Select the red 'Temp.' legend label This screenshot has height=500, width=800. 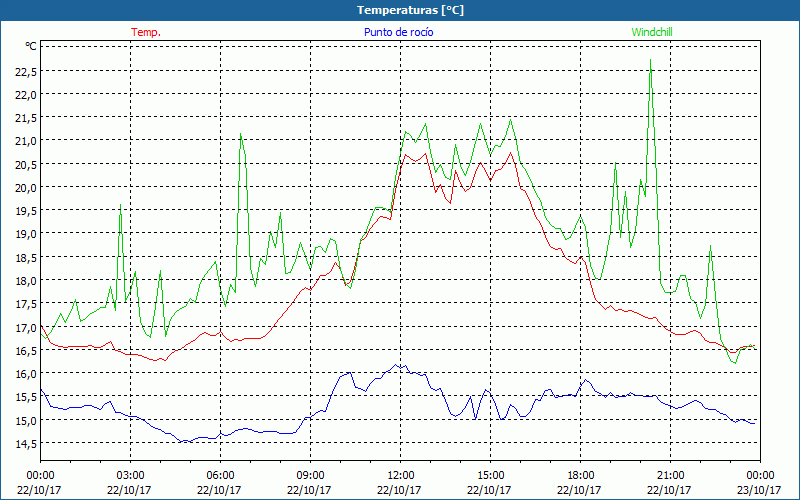[x=146, y=32]
